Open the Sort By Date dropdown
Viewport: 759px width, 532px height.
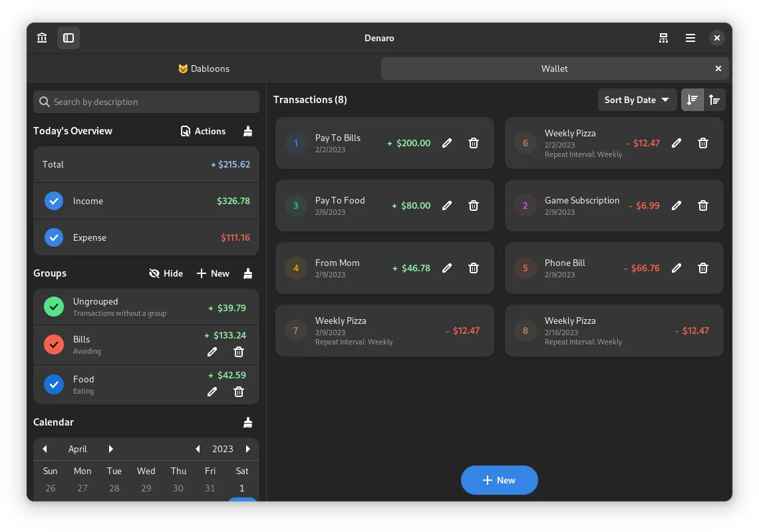click(x=637, y=100)
